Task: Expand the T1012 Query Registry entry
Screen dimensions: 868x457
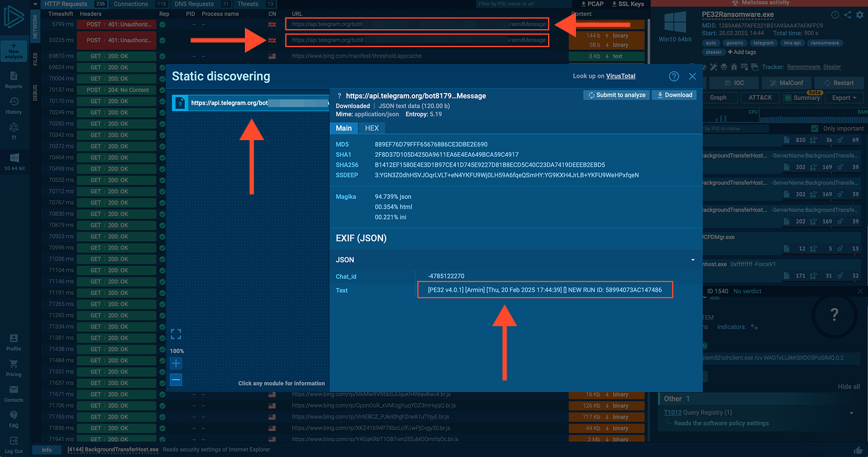Action: [x=851, y=412]
